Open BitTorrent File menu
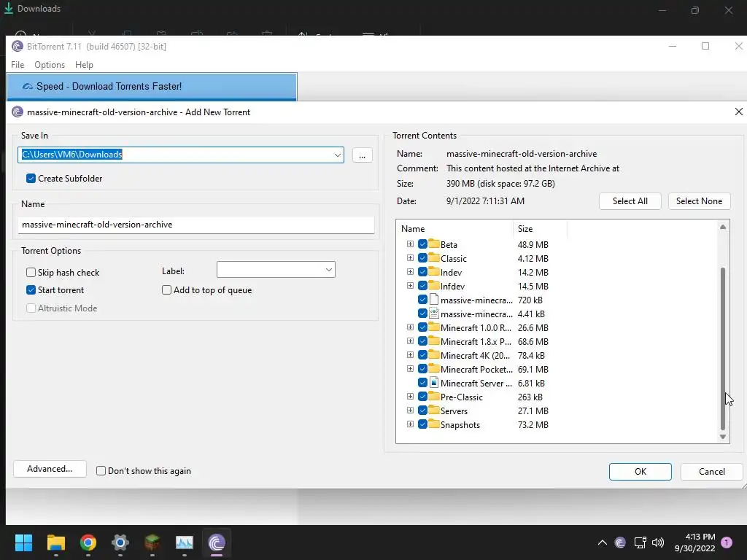This screenshot has width=747, height=560. [x=18, y=65]
